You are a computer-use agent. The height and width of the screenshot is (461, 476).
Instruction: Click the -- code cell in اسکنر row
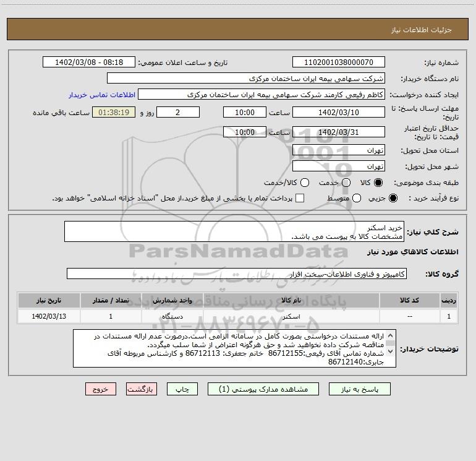tap(409, 317)
